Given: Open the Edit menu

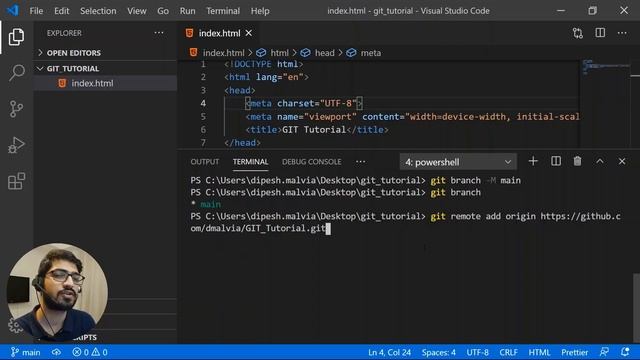Looking at the screenshot, I should coord(62,11).
